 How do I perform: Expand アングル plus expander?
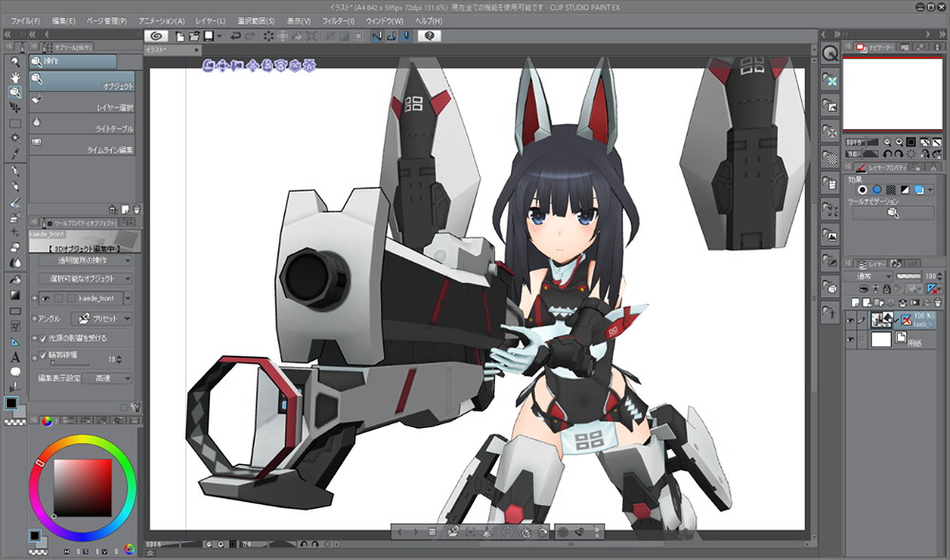[34, 319]
